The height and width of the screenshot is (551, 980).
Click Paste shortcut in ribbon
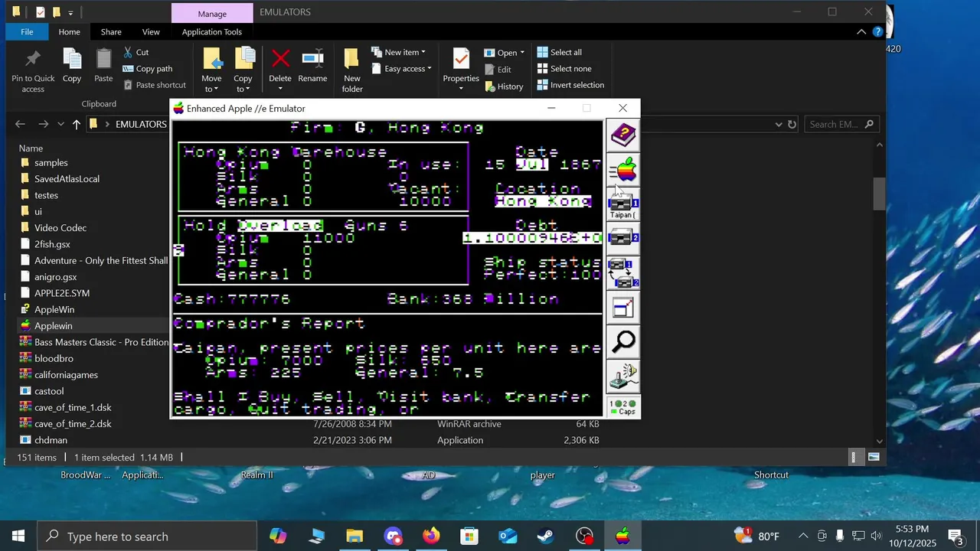[153, 85]
